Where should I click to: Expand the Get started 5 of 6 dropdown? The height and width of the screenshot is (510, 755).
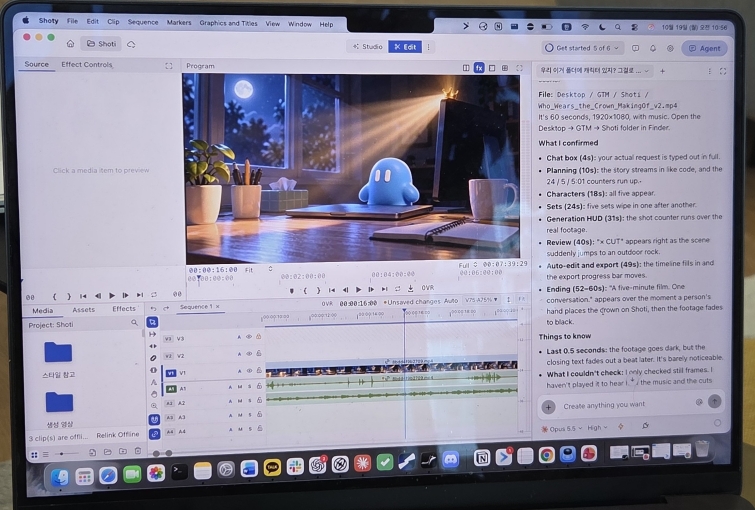coord(583,48)
